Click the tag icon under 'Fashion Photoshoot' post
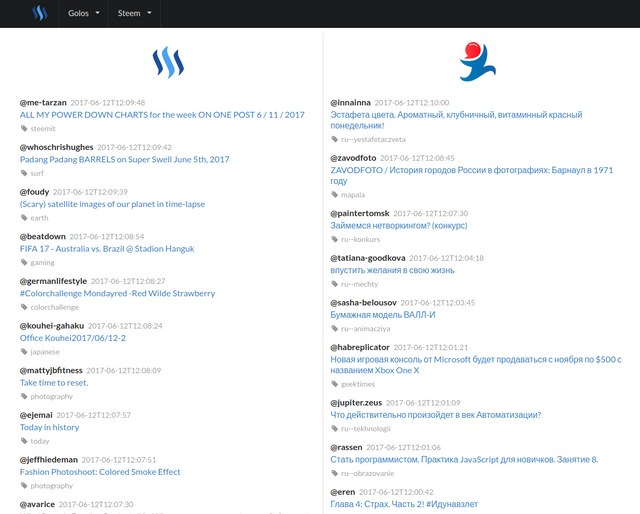This screenshot has width=640, height=514. coord(24,485)
